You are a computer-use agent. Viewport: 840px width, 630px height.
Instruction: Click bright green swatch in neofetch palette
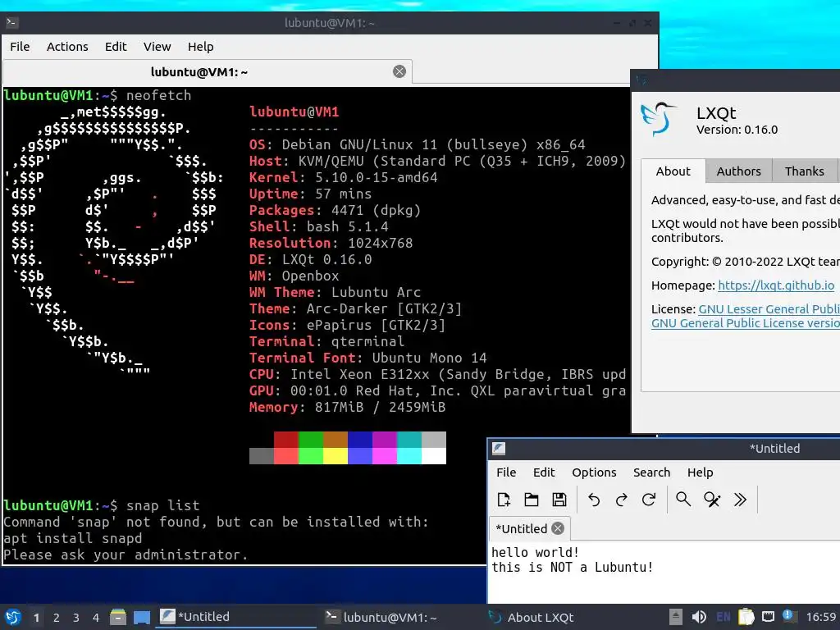coord(311,456)
